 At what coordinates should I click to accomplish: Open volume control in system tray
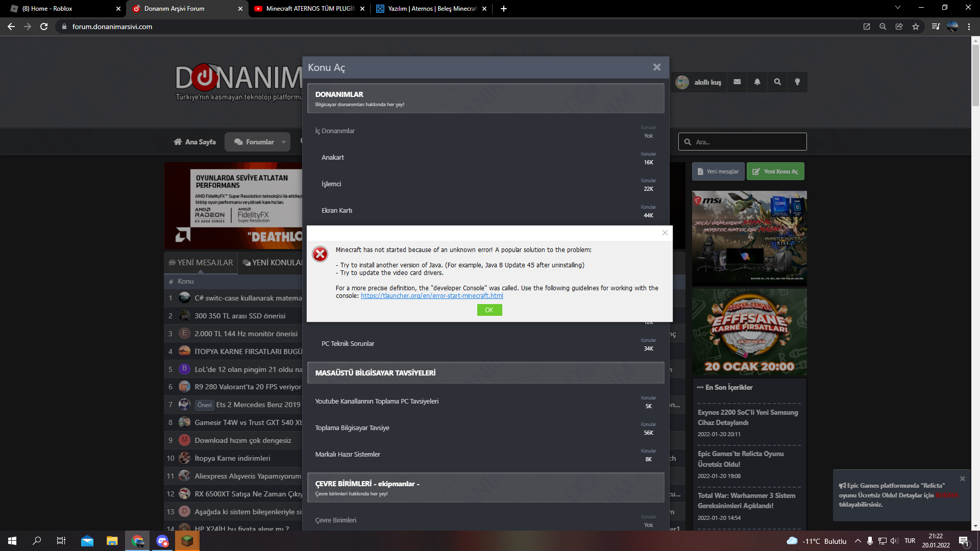(x=894, y=541)
